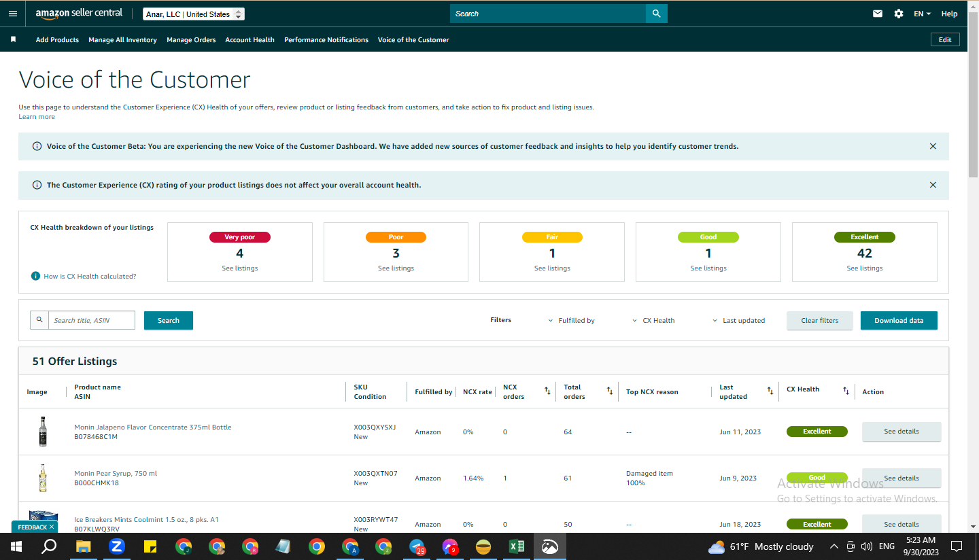Viewport: 979px width, 560px height.
Task: See listings under Fair
Action: click(x=552, y=268)
